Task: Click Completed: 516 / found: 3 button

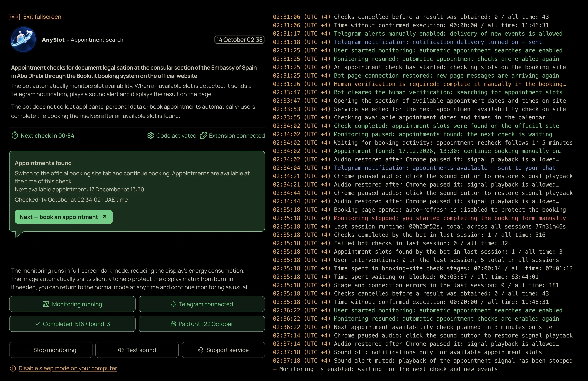Action: point(72,324)
